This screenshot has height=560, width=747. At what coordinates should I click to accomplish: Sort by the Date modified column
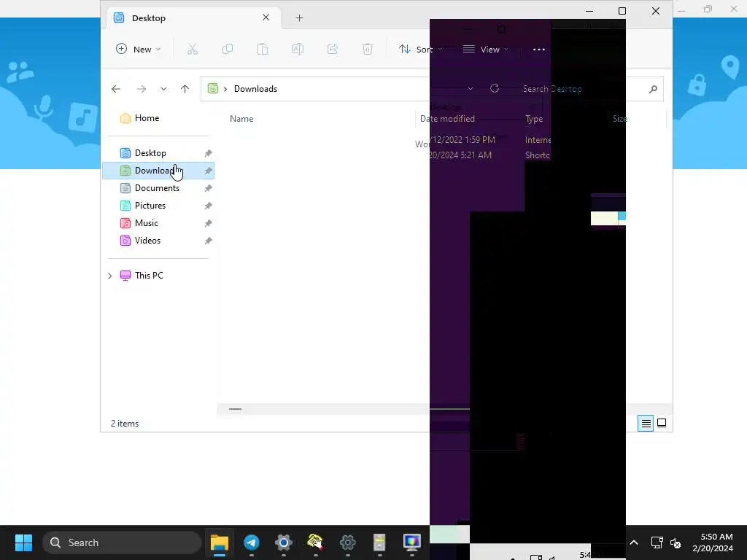click(447, 119)
